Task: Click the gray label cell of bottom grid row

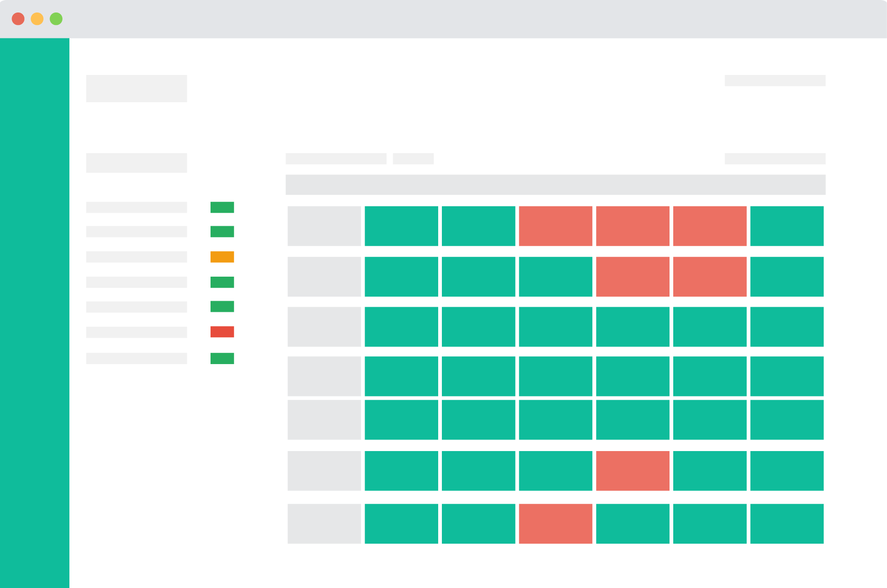Action: pos(324,524)
